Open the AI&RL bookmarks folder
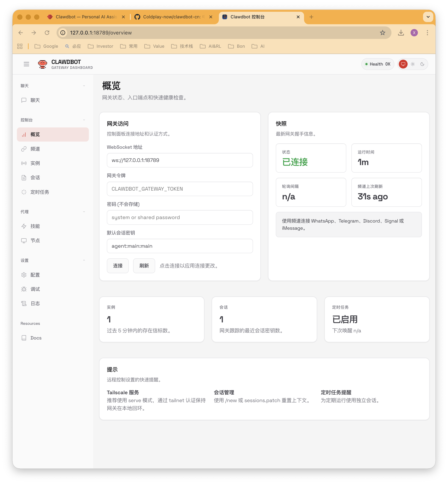 tap(210, 46)
